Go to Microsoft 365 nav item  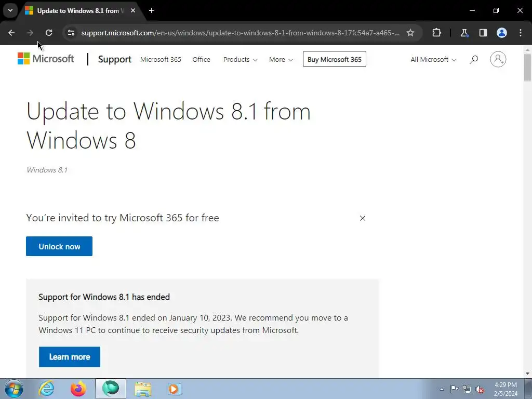[161, 59]
